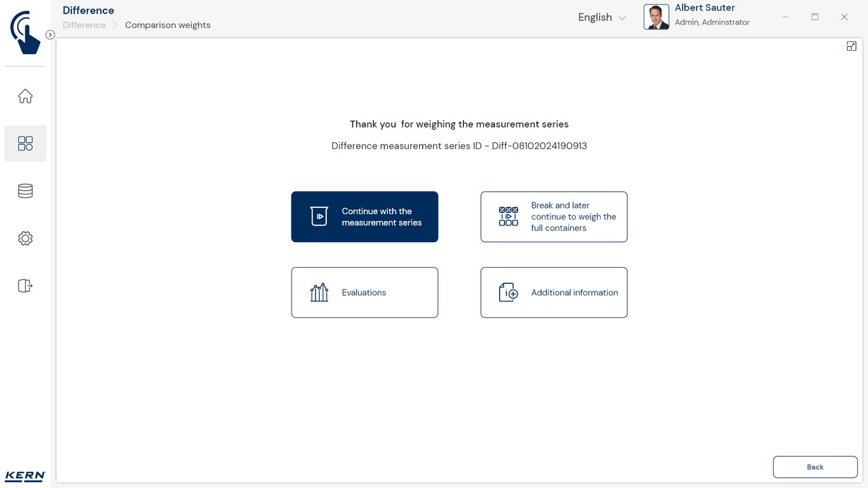
Task: Click the touch-hand app logo
Action: pos(25,32)
